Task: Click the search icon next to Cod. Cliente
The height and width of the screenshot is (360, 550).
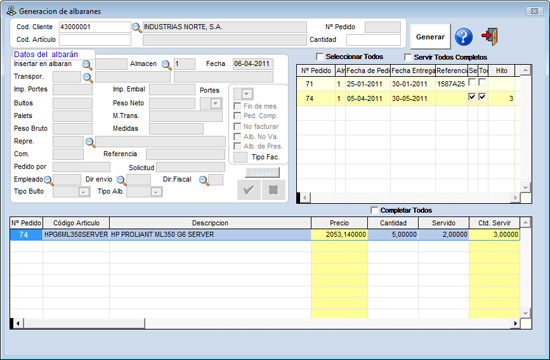Action: (x=136, y=27)
